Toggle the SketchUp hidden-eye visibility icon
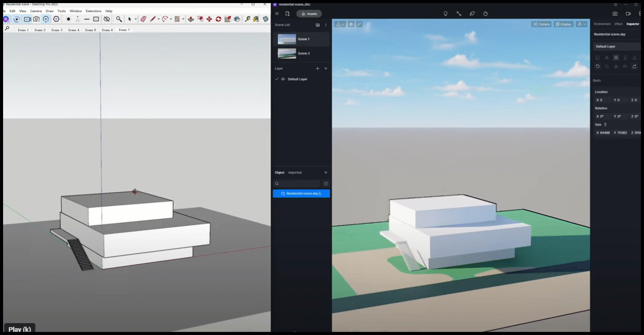This screenshot has height=335, width=644. coord(107,19)
